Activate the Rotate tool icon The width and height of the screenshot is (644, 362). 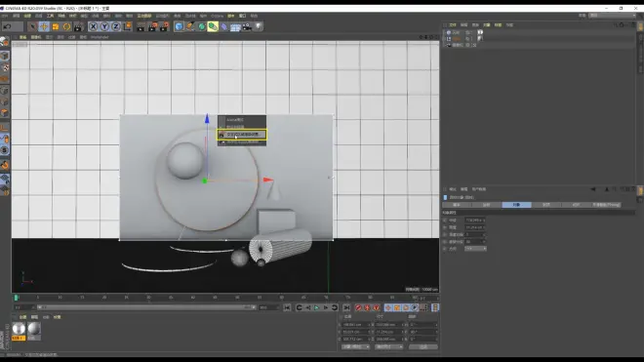[66, 26]
